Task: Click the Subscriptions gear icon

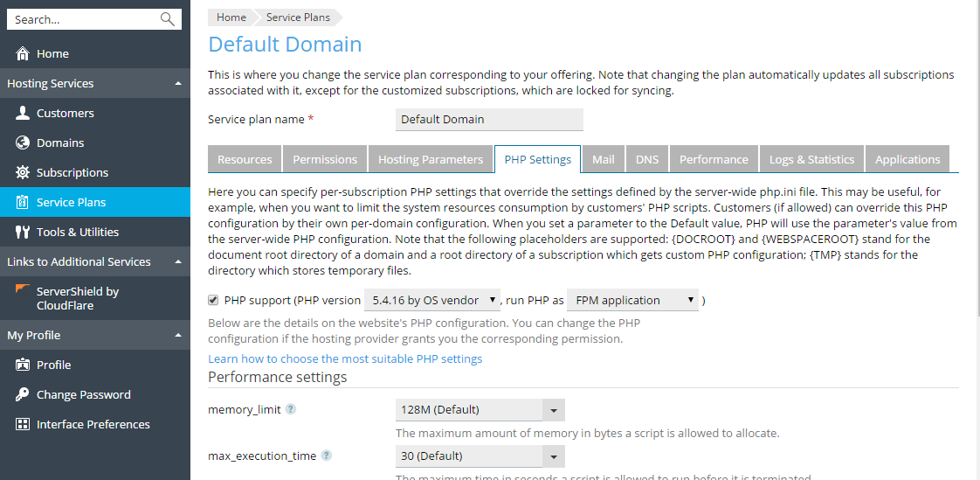Action: coord(23,172)
